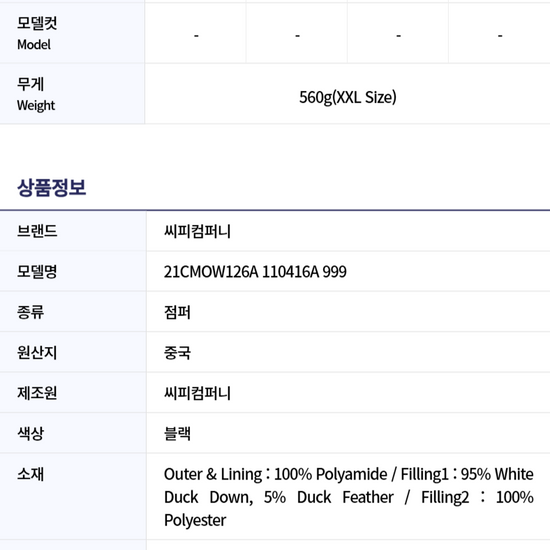Click the 560g(XXL Size) weight value
This screenshot has width=550, height=550.
click(348, 97)
